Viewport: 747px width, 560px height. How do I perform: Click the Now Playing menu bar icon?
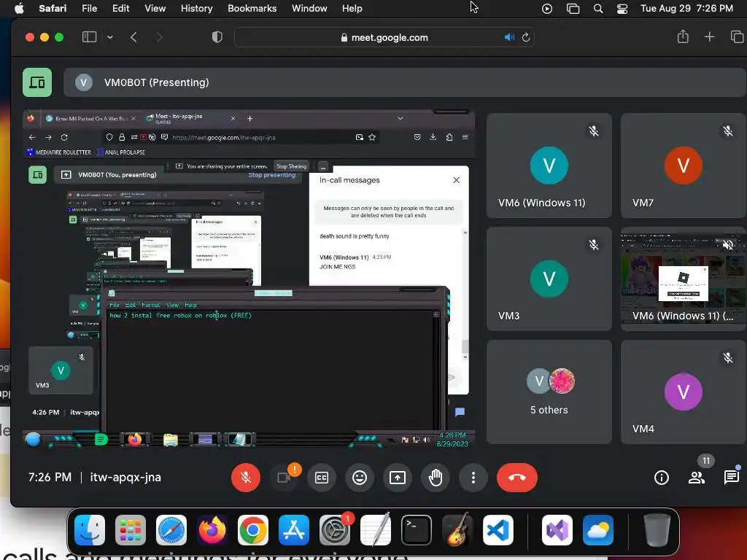[x=547, y=9]
